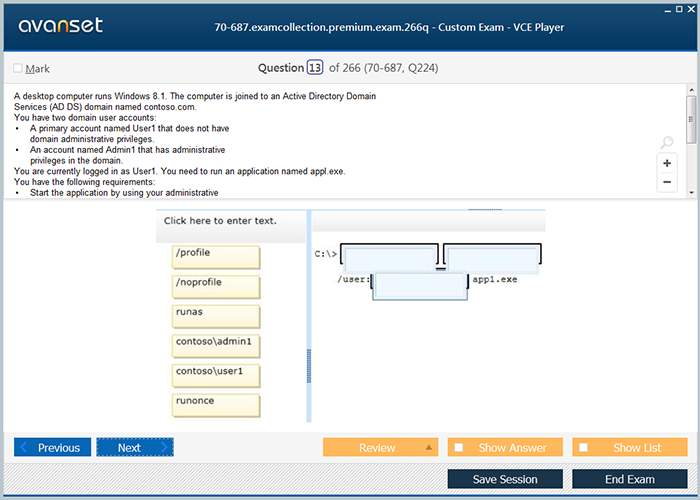The width and height of the screenshot is (700, 500).
Task: Click the Review button
Action: [x=380, y=447]
